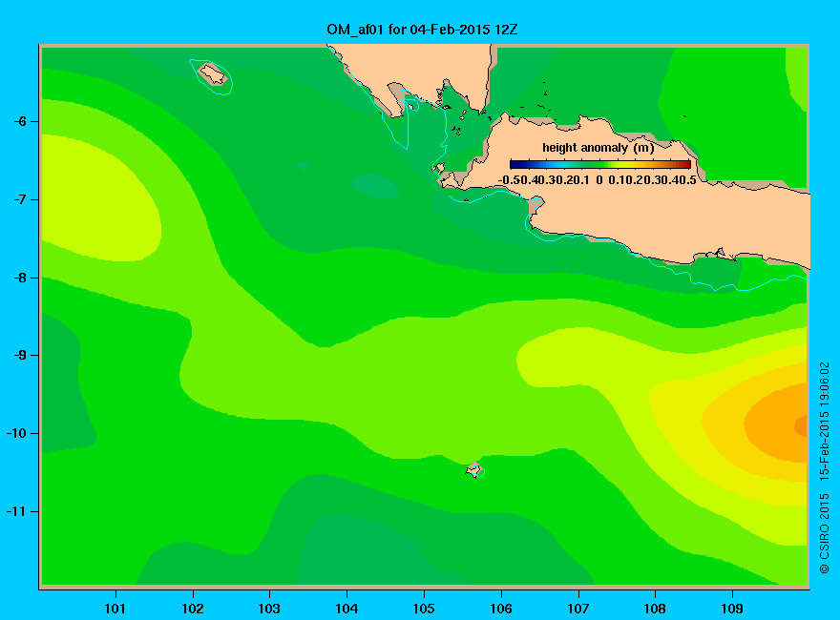Click latitude label -7 on the axis

[20, 199]
